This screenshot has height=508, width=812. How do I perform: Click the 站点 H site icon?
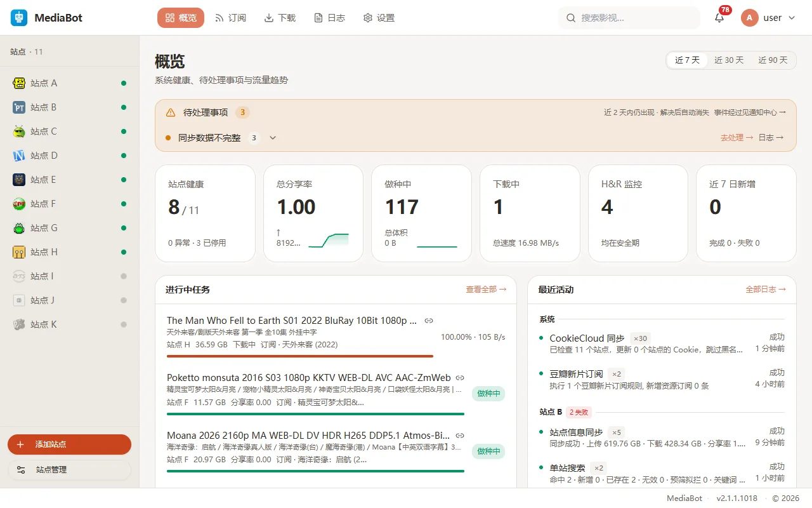point(19,252)
